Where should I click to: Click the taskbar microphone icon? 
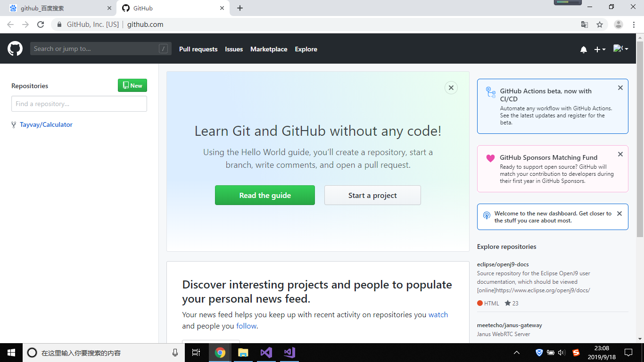(175, 353)
